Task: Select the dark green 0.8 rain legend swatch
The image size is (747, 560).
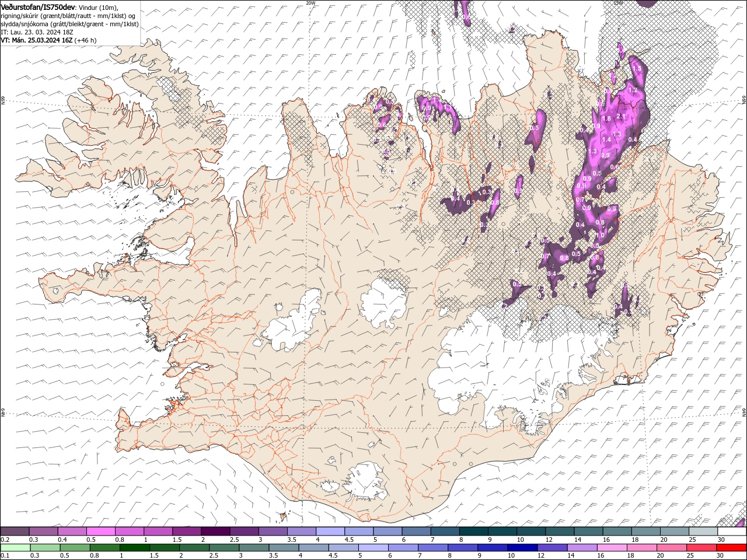Action: pyautogui.click(x=104, y=547)
